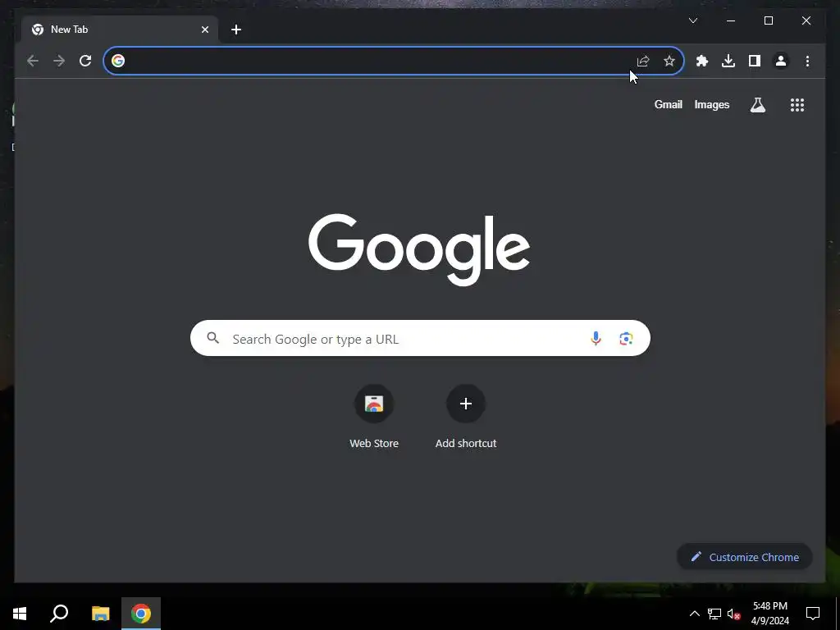Open the Downloads icon in the toolbar
The width and height of the screenshot is (840, 630).
click(728, 61)
